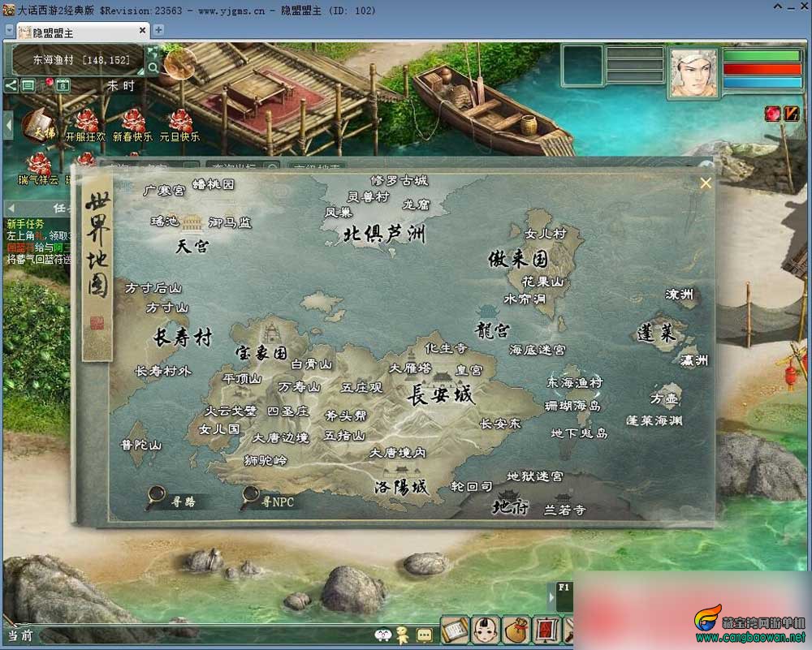The width and height of the screenshot is (812, 650).
Task: Click the red orb buff icon
Action: point(772,114)
